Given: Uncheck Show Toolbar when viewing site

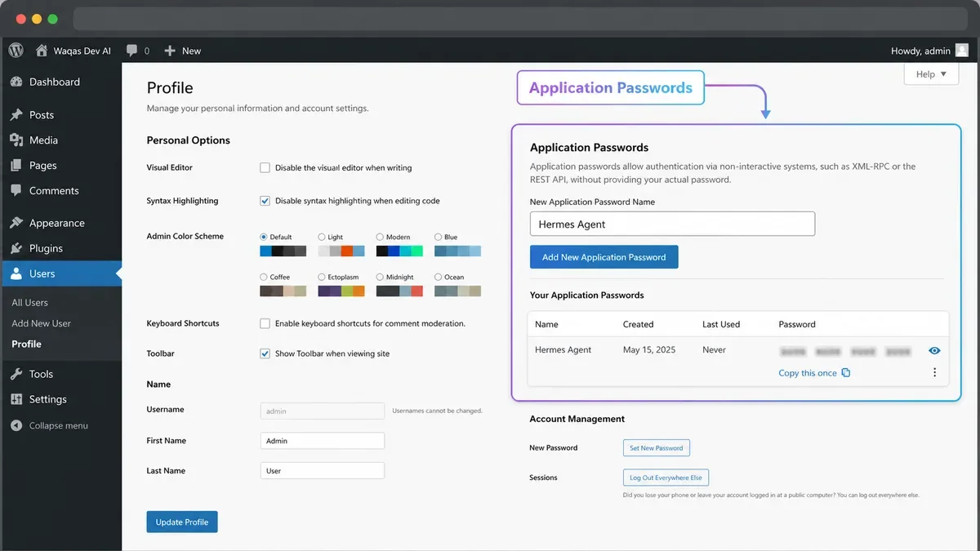Looking at the screenshot, I should [265, 353].
